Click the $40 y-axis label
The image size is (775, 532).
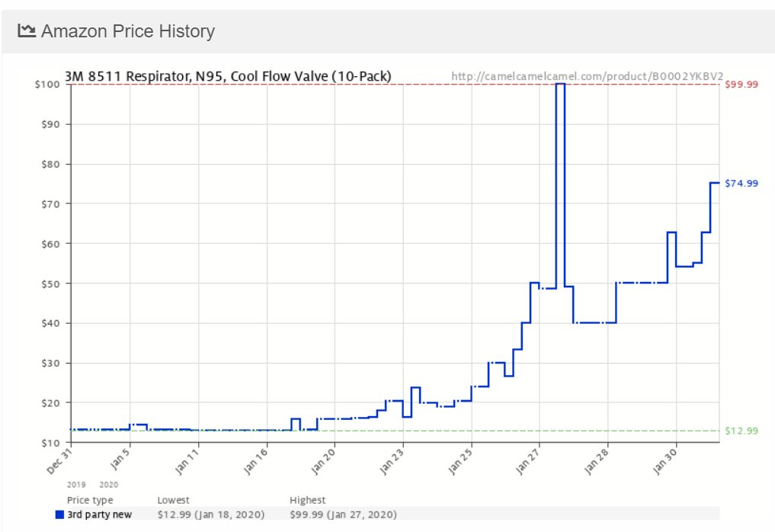coord(51,323)
